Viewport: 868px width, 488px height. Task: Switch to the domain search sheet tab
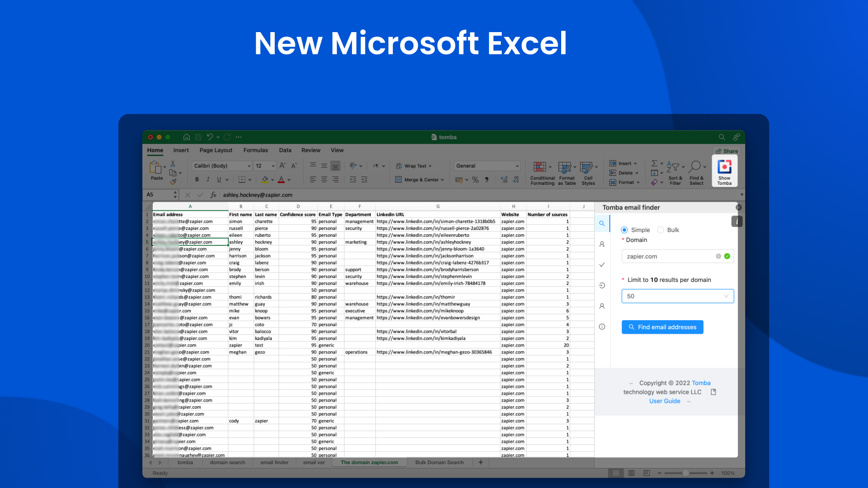227,462
